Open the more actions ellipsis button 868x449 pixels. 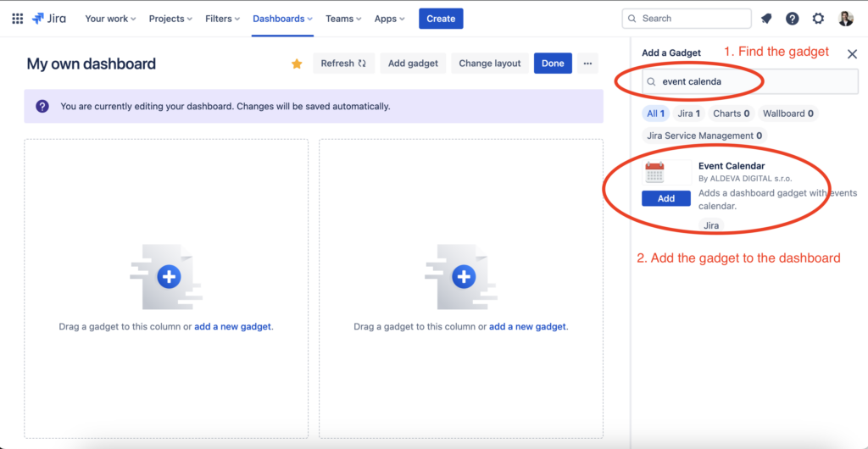[587, 64]
